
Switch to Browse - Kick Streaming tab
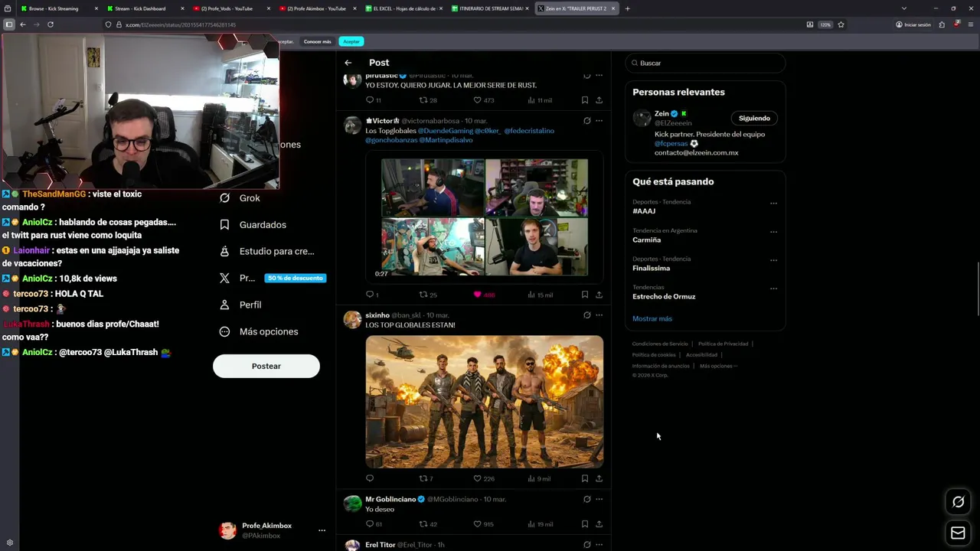point(60,8)
